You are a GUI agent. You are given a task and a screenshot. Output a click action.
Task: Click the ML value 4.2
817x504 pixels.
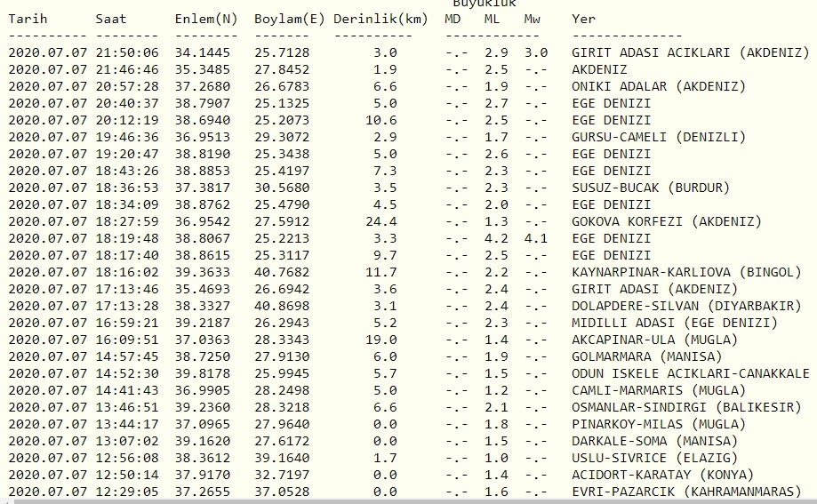pyautogui.click(x=496, y=238)
